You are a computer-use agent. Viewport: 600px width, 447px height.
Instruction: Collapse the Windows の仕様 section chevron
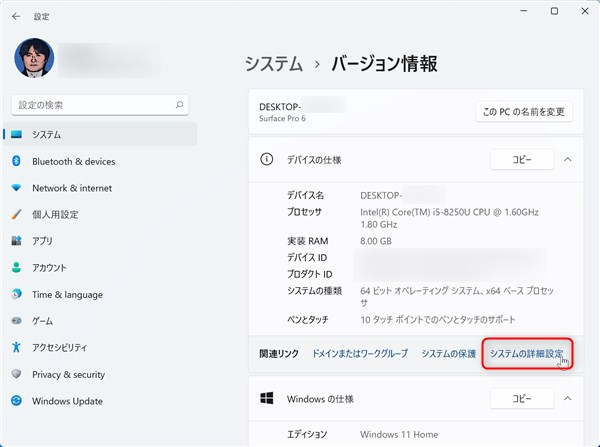(x=568, y=398)
